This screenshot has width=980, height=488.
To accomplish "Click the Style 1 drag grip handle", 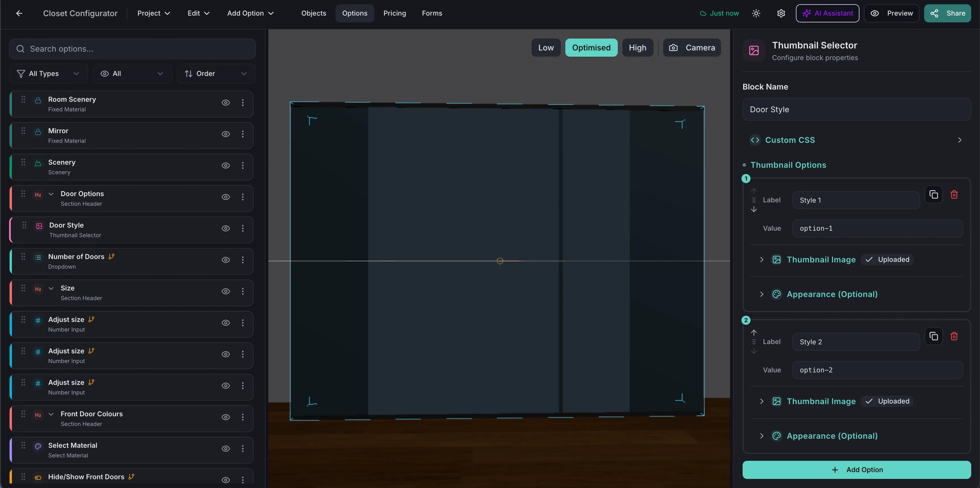I will (x=754, y=200).
